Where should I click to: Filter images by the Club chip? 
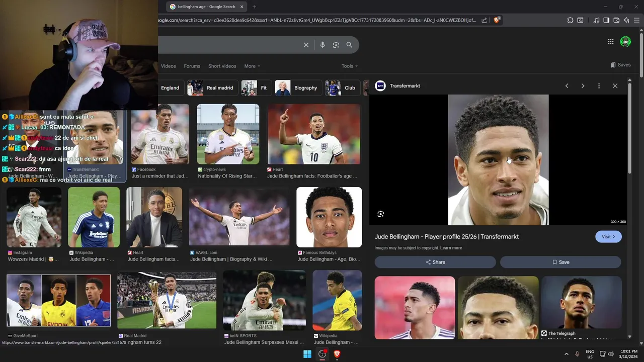(x=342, y=87)
